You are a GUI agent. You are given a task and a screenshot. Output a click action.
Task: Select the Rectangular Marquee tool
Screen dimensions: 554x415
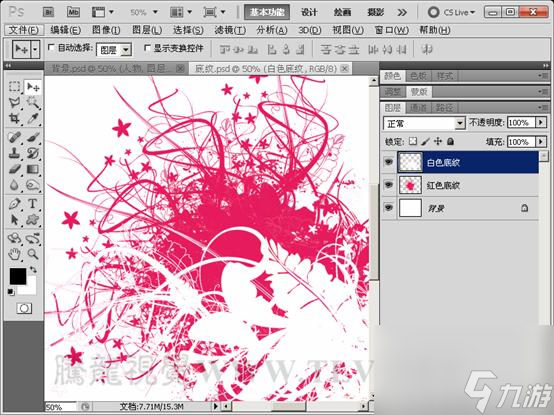pyautogui.click(x=14, y=87)
